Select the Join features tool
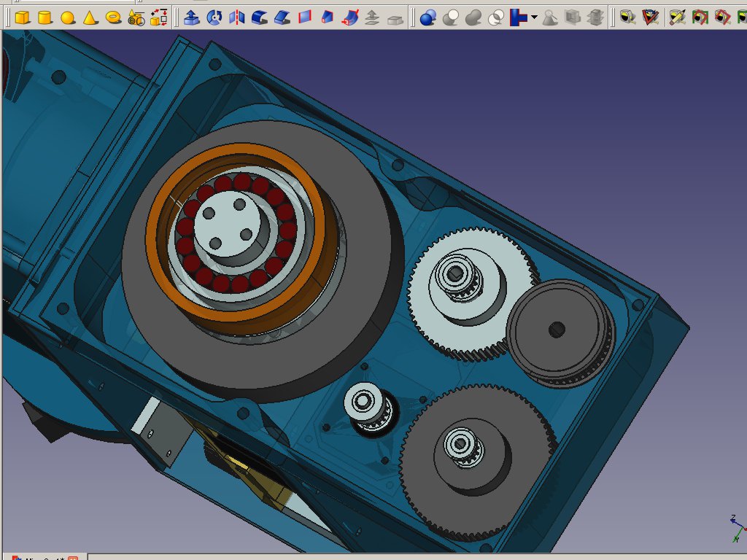This screenshot has height=560, width=747. coord(519,17)
